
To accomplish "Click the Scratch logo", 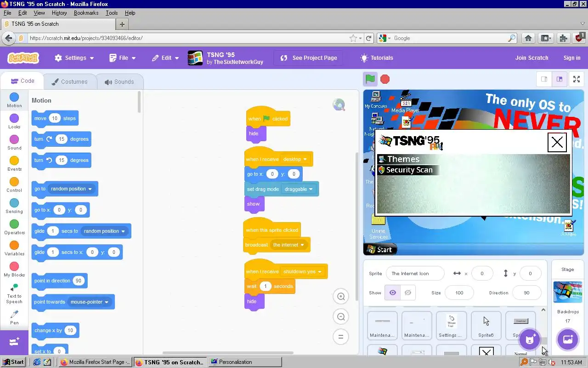I will 23,58.
